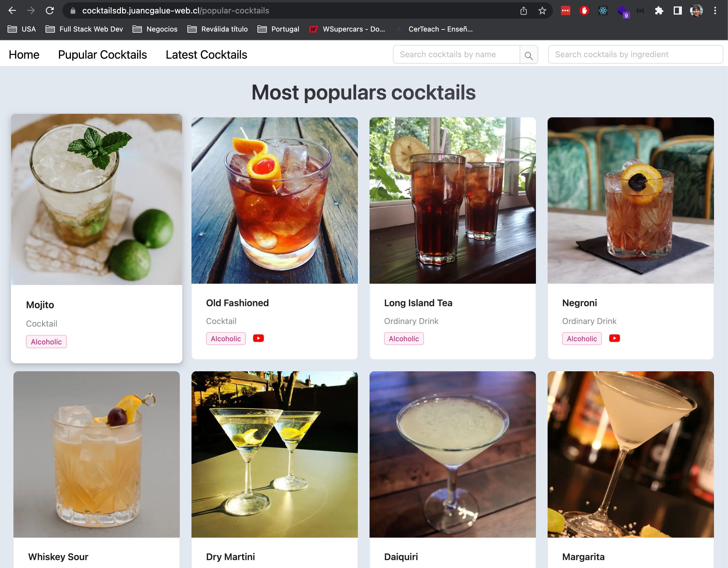Viewport: 728px width, 568px height.
Task: Open Negroni YouTube video icon
Action: tap(614, 338)
